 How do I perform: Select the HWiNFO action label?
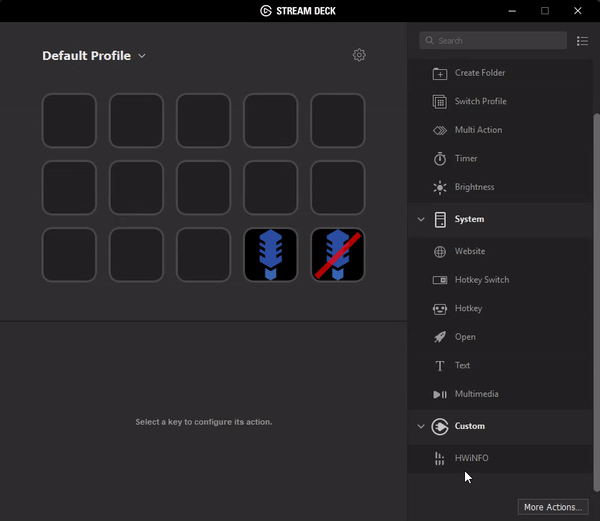(471, 458)
